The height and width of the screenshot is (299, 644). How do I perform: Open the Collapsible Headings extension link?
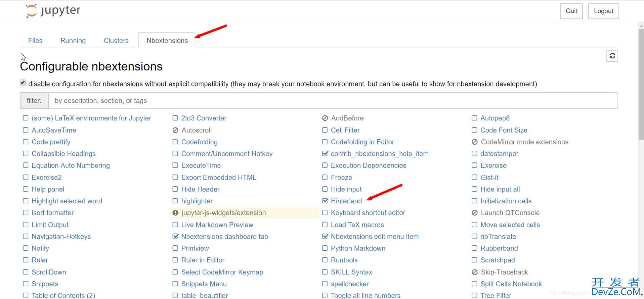(x=63, y=154)
